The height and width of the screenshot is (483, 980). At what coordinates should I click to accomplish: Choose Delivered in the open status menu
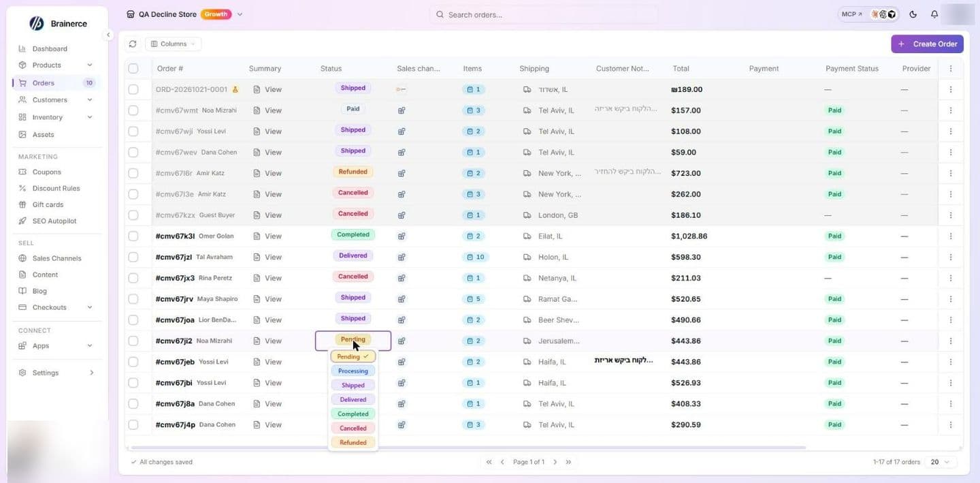353,400
